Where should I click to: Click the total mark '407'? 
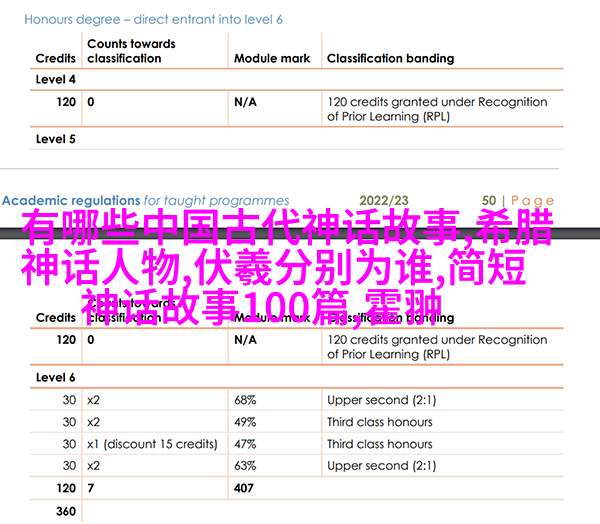[x=244, y=488]
